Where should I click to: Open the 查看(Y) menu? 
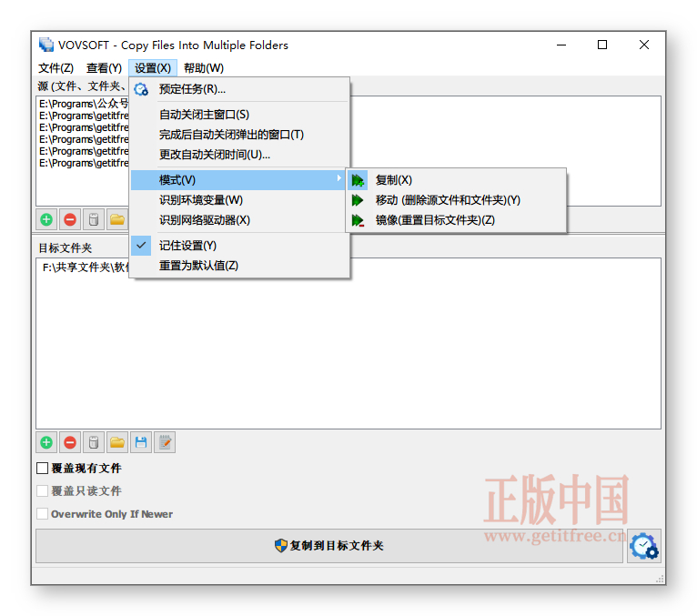pos(104,68)
